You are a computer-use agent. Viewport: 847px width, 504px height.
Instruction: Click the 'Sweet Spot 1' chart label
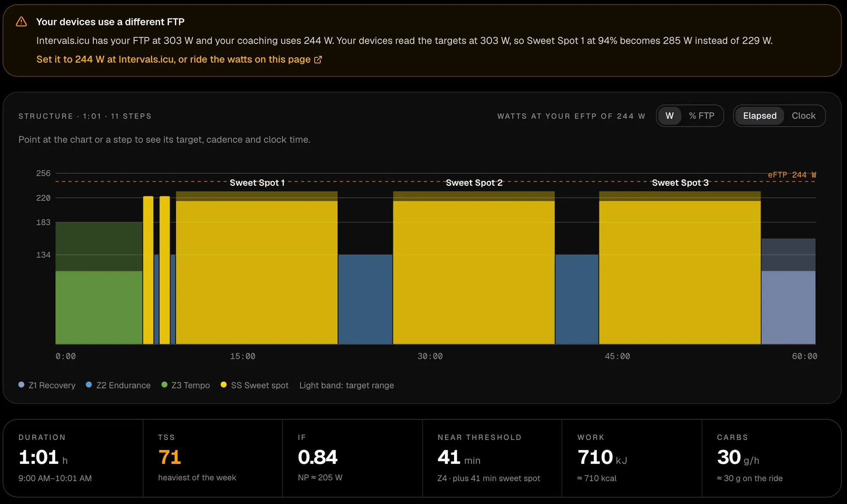point(257,183)
